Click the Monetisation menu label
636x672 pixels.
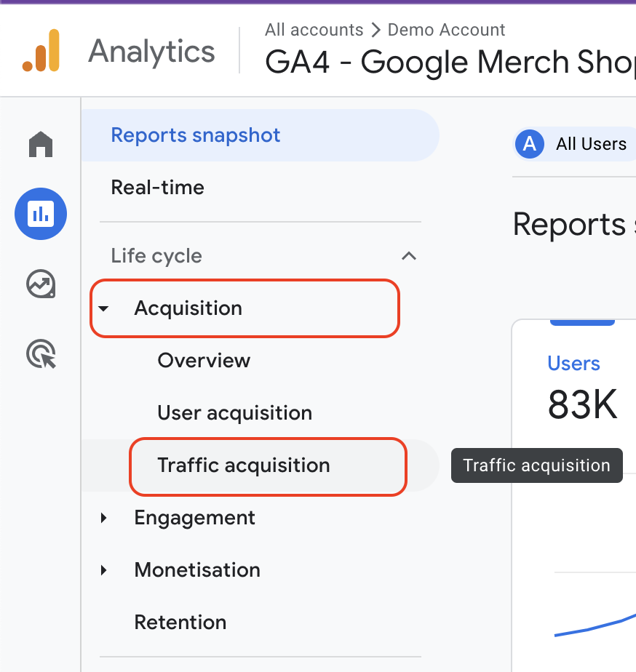tap(197, 570)
